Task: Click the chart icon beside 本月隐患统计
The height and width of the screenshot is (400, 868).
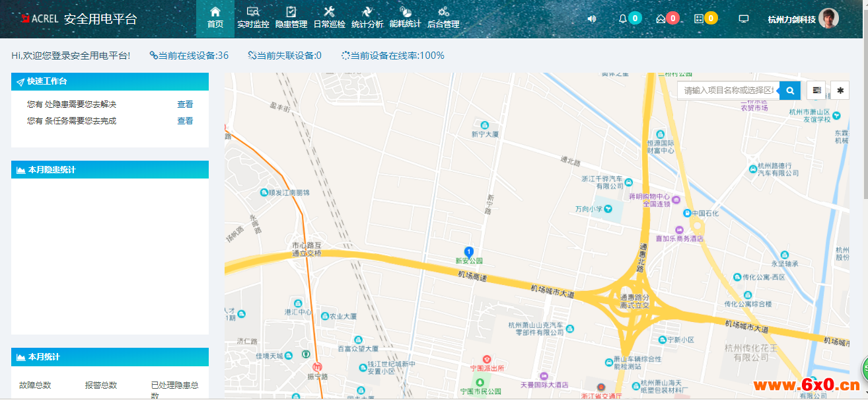Action: click(20, 170)
